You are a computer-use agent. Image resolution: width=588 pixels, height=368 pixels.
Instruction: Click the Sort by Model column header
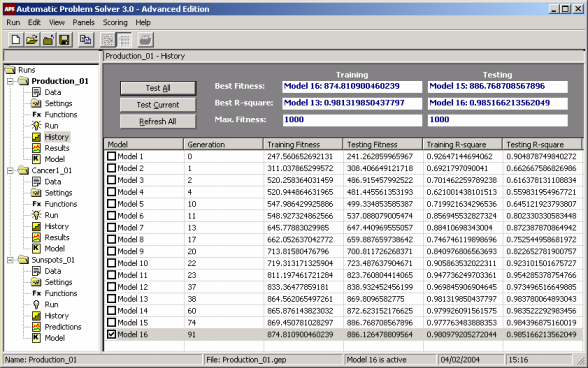(144, 144)
